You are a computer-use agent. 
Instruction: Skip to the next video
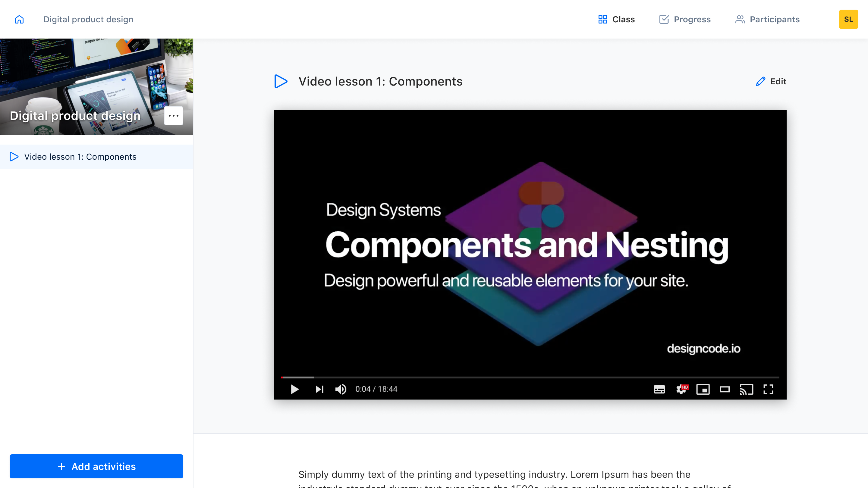319,389
